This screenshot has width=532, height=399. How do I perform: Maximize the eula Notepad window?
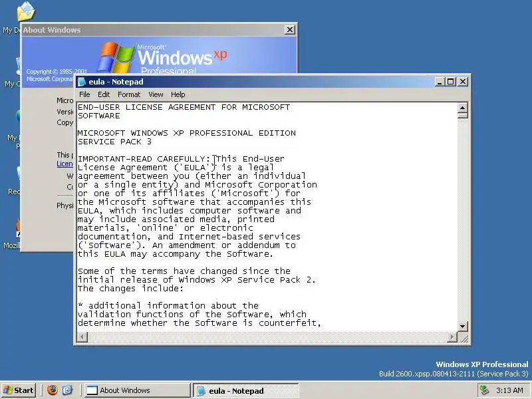click(451, 82)
